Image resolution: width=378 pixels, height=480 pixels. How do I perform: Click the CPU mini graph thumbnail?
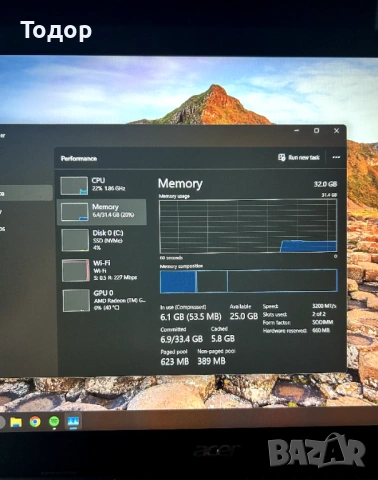74,186
